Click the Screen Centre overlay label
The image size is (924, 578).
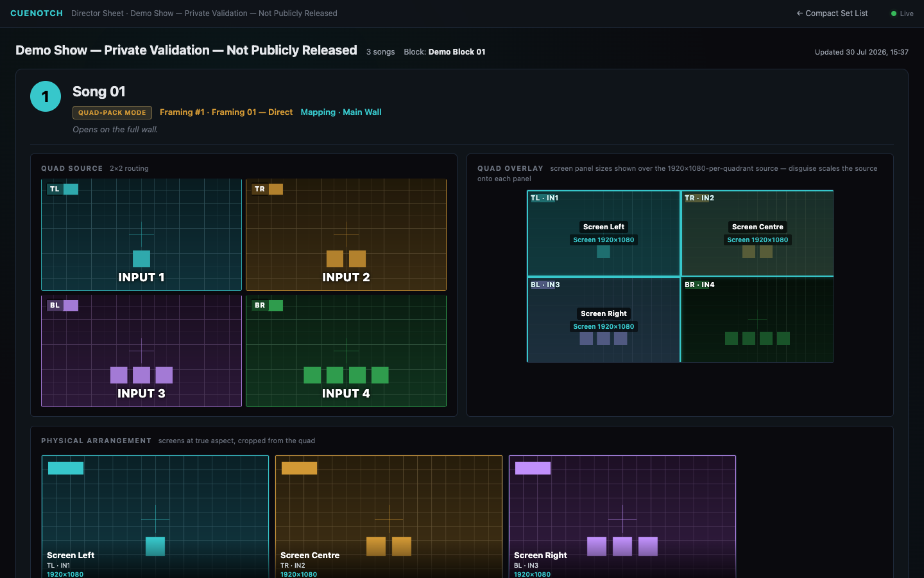coord(758,227)
